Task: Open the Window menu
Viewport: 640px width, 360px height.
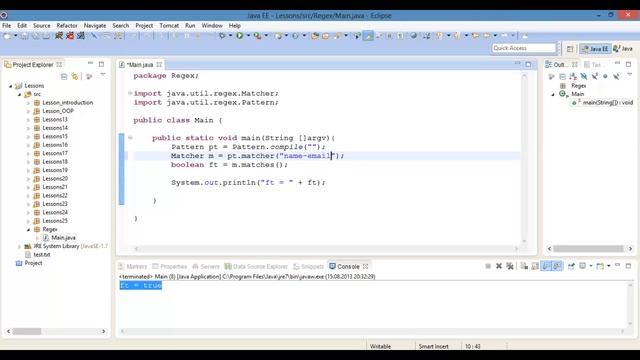Action: coord(212,25)
